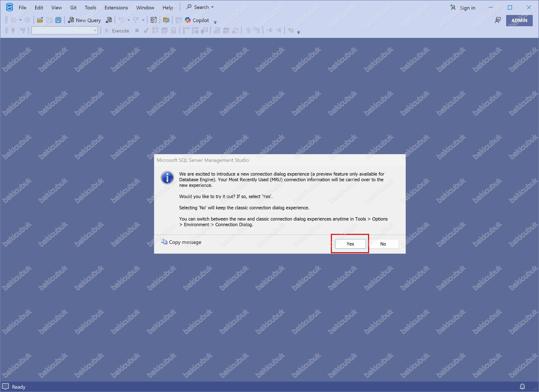Click the Query Options icon
539x392 pixels.
(x=164, y=30)
